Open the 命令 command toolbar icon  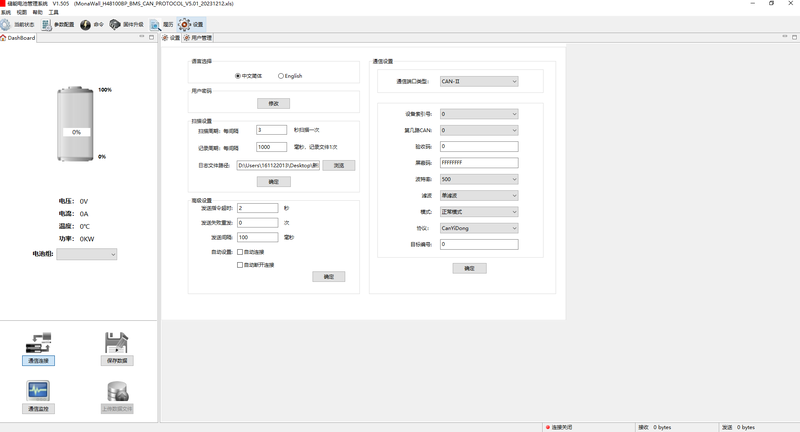pos(85,25)
